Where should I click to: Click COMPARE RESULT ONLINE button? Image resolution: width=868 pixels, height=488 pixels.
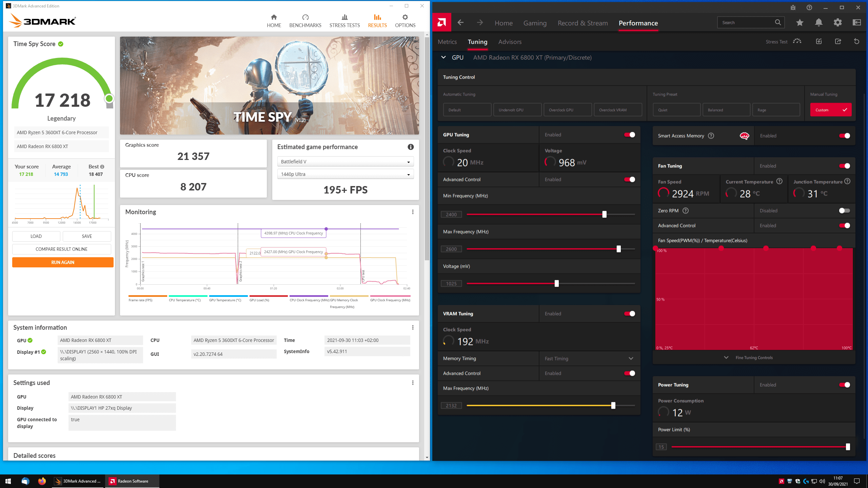click(61, 249)
